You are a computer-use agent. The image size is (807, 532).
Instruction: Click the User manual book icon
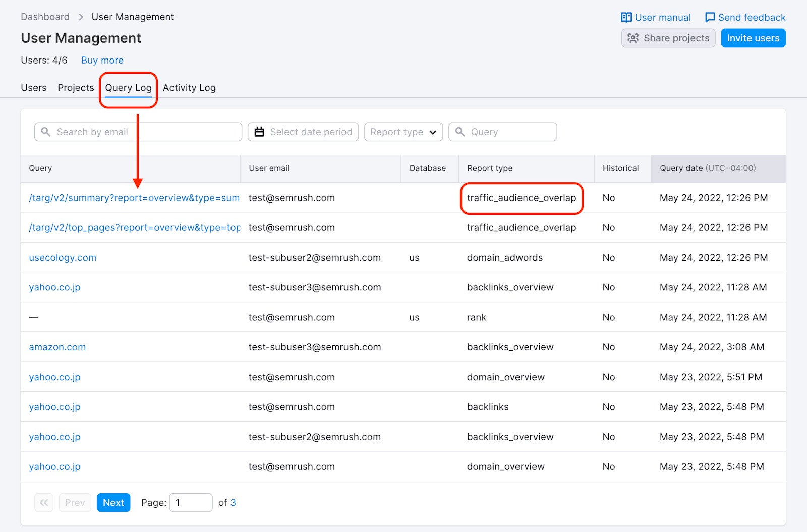626,17
